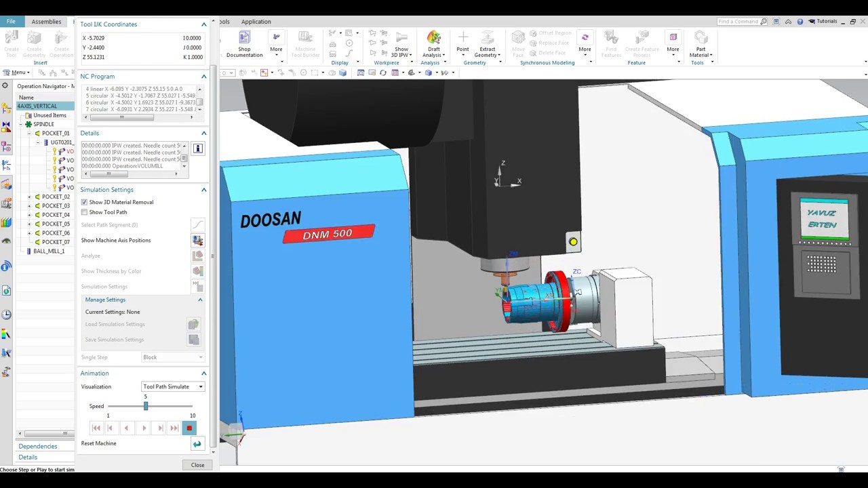The width and height of the screenshot is (868, 488).
Task: Open the Details link below navigator
Action: click(x=28, y=457)
